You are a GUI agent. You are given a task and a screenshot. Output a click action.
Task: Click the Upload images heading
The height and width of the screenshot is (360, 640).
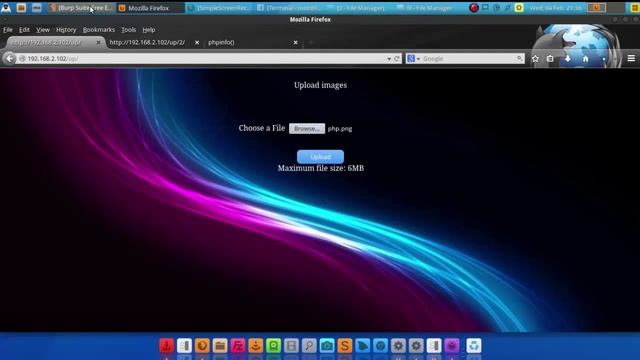point(320,85)
